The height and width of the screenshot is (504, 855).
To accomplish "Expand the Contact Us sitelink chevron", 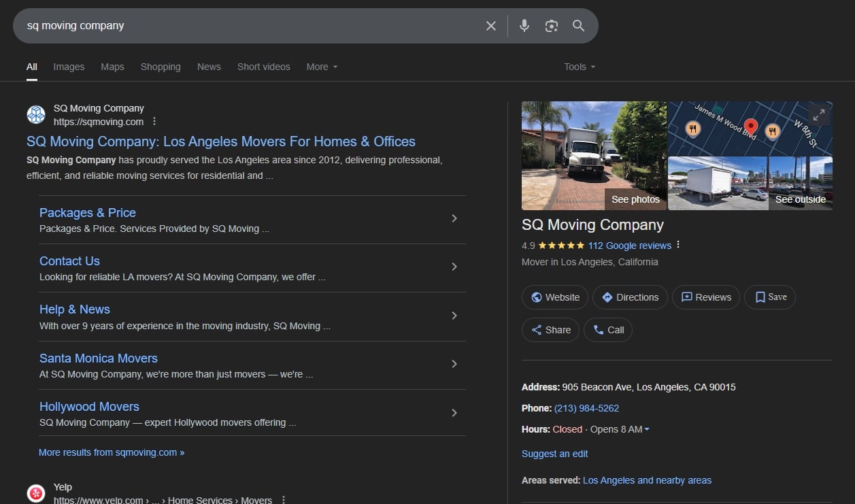I will [454, 267].
